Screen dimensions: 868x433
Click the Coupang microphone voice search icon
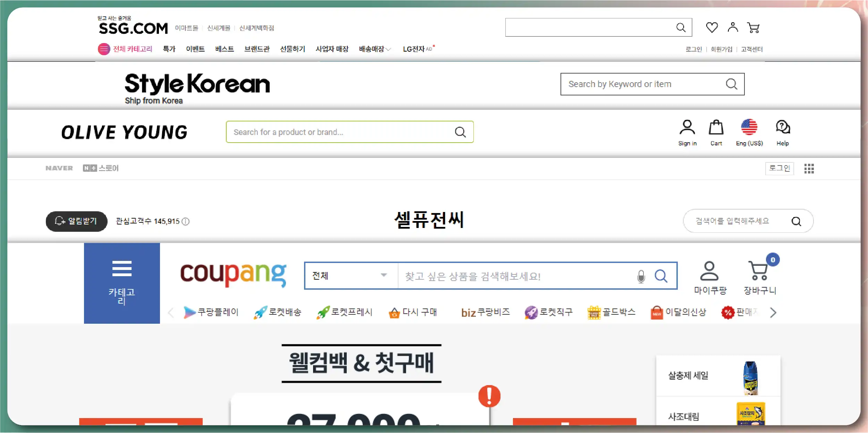pos(641,277)
